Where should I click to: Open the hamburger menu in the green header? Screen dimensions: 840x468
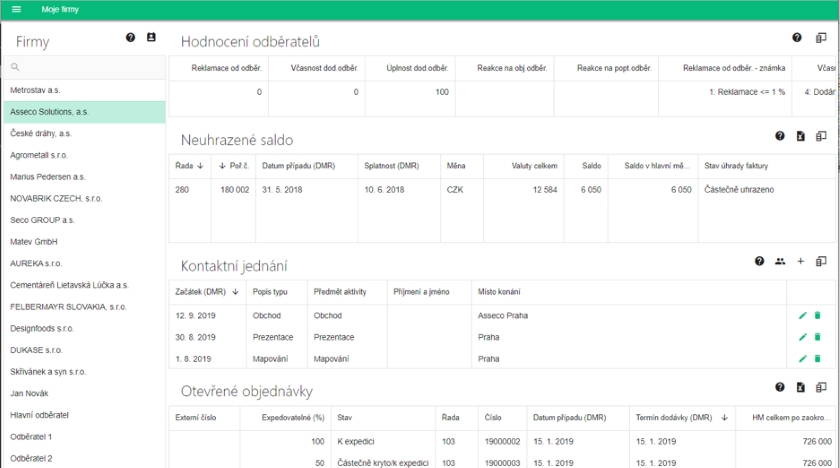(16, 9)
